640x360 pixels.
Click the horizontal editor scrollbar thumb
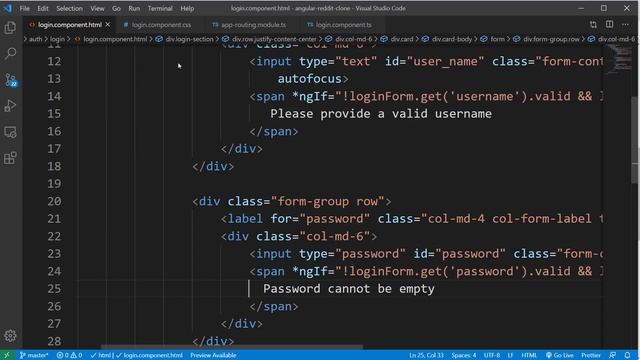pos(232,347)
